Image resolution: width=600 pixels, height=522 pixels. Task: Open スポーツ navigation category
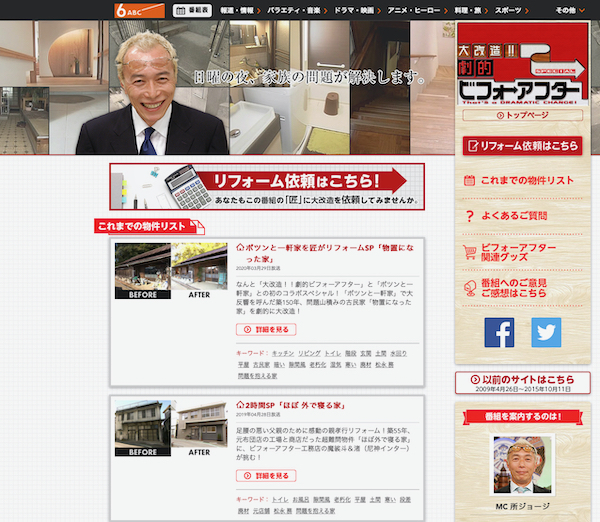512,10
